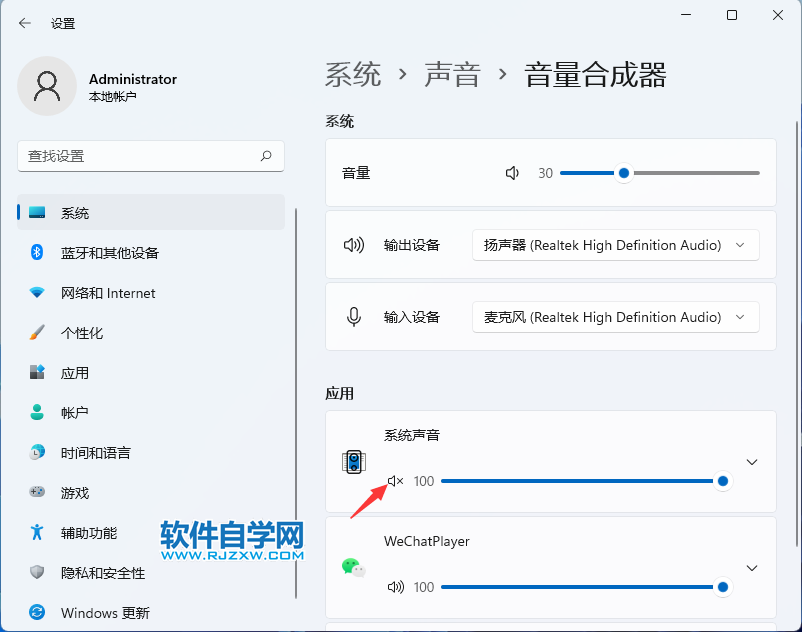Click the system volume speaker icon
The image size is (802, 632).
[512, 173]
